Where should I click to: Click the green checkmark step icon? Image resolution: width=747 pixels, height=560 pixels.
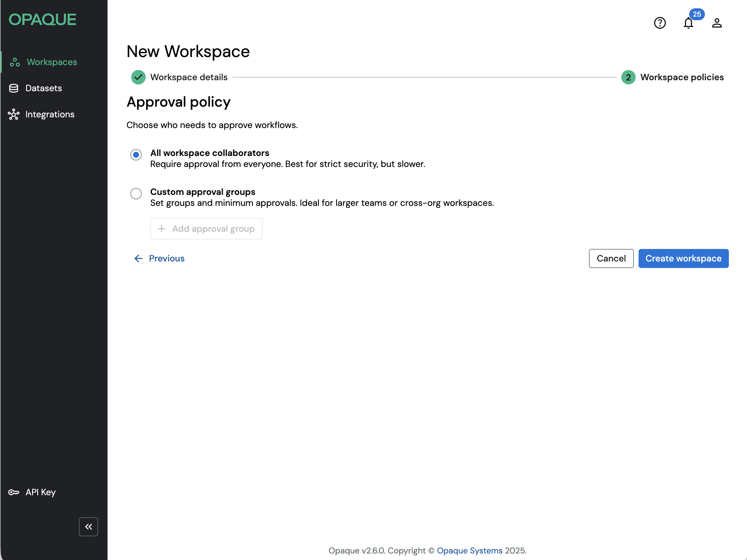(x=138, y=77)
